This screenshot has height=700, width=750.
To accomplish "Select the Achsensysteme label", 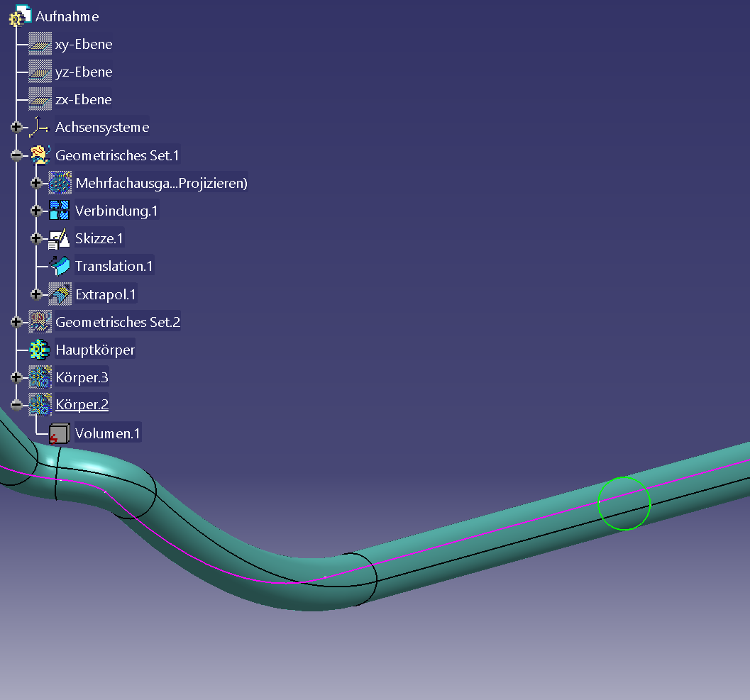I will tap(102, 127).
